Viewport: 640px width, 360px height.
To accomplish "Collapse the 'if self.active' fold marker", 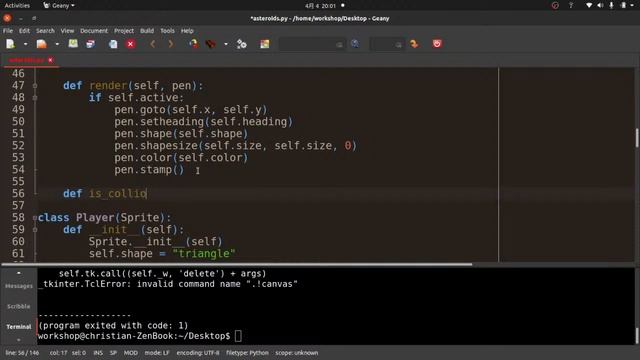I will (x=35, y=98).
